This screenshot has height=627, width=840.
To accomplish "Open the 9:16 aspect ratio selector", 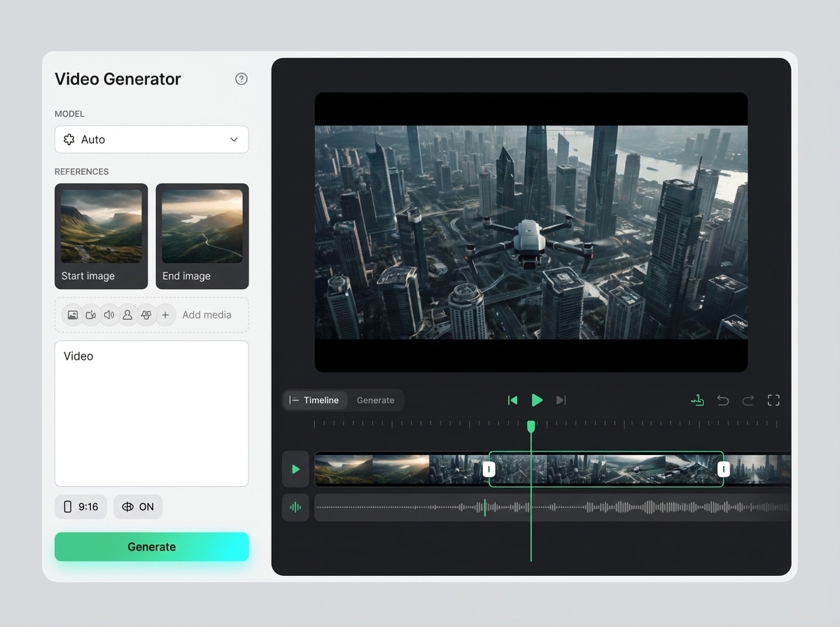I will (x=81, y=507).
